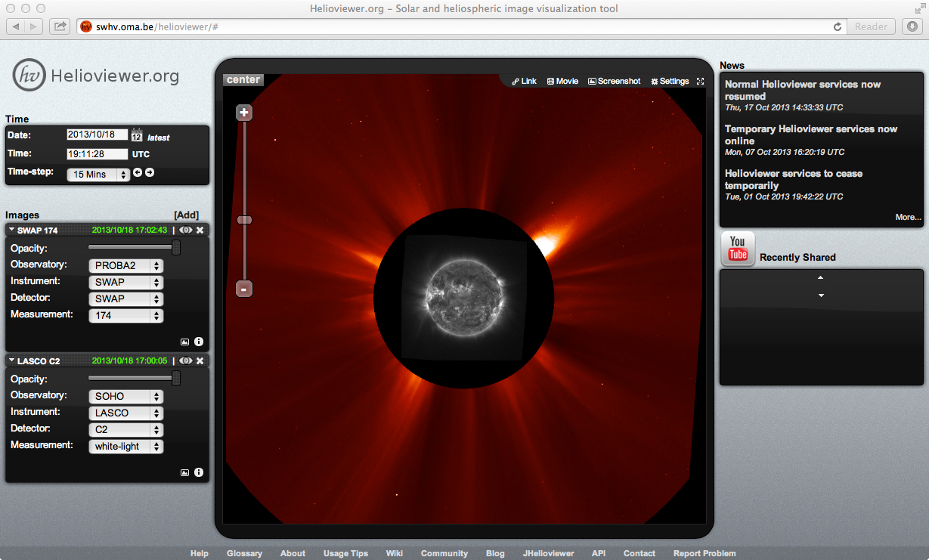Image resolution: width=929 pixels, height=560 pixels.
Task: Toggle visibility of LASCO C2 layer
Action: tap(186, 361)
